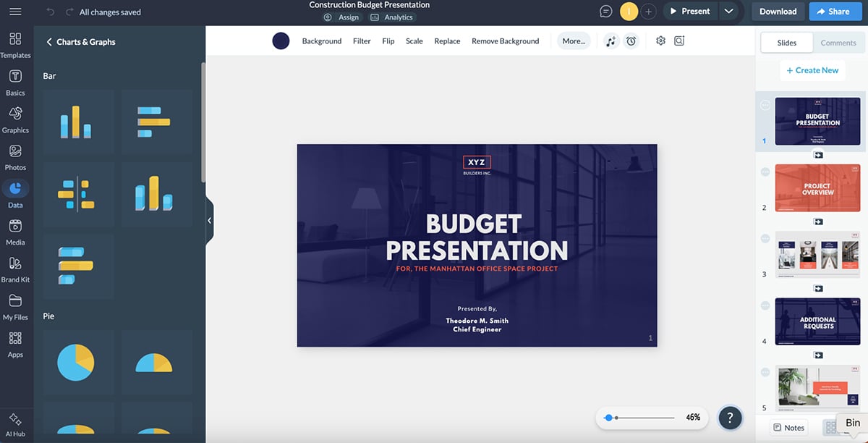Open the AI Hub panel
Viewport: 868px width, 443px height.
pos(15,424)
